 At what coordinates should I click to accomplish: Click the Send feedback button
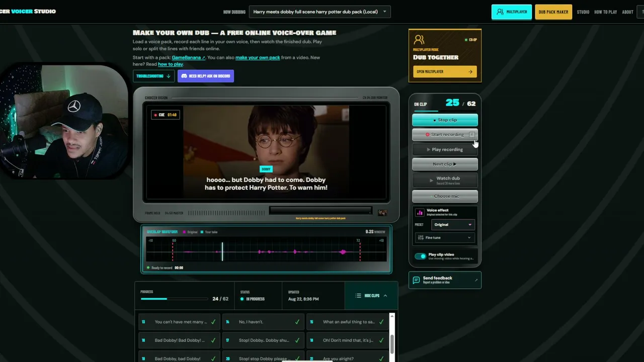click(x=445, y=280)
